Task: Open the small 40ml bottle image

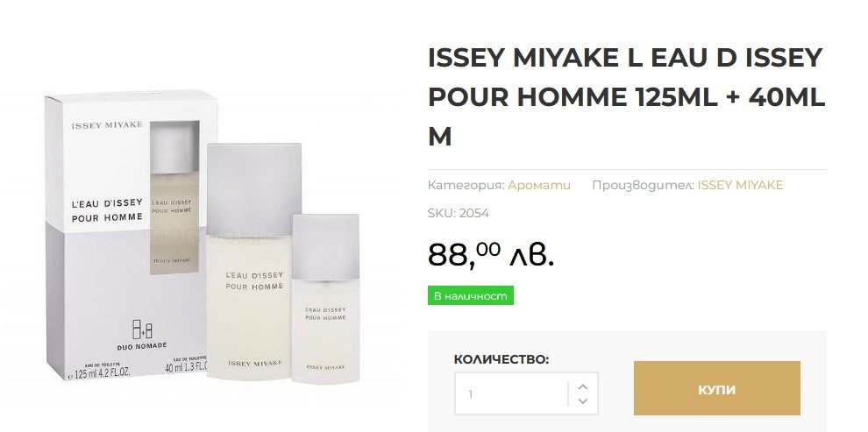Action: tap(325, 298)
